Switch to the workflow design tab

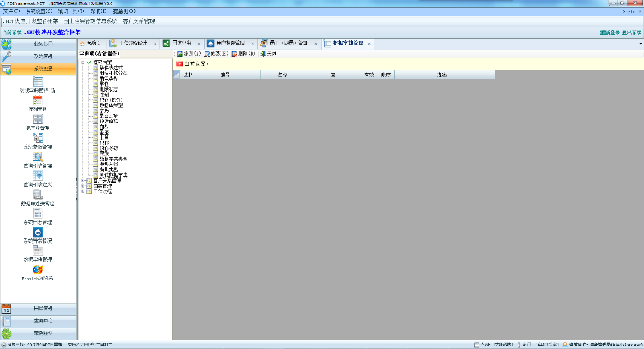click(132, 44)
